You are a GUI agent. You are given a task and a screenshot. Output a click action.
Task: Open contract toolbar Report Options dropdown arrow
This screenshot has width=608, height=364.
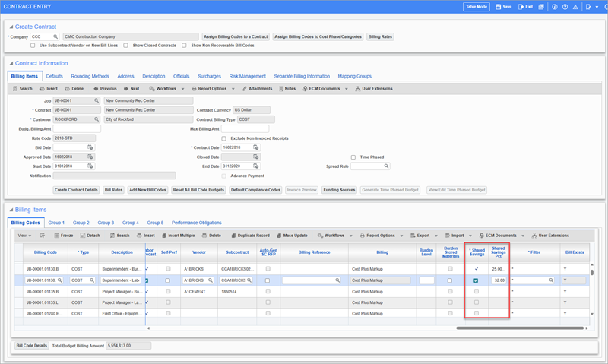click(233, 89)
